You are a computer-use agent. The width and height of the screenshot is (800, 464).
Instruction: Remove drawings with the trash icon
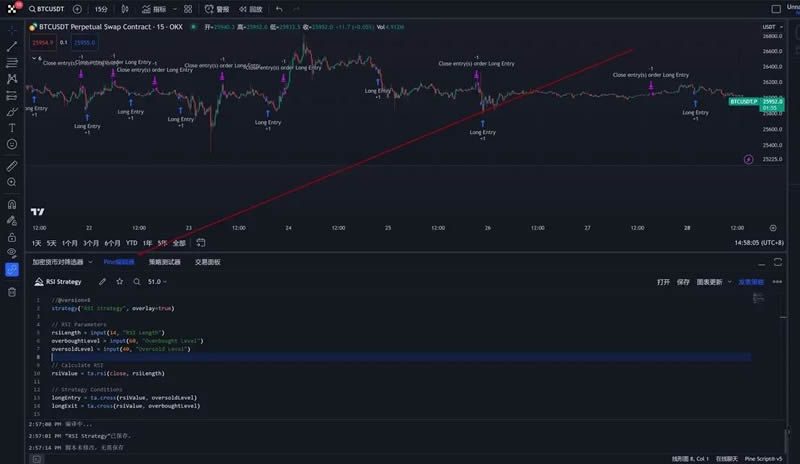12,292
